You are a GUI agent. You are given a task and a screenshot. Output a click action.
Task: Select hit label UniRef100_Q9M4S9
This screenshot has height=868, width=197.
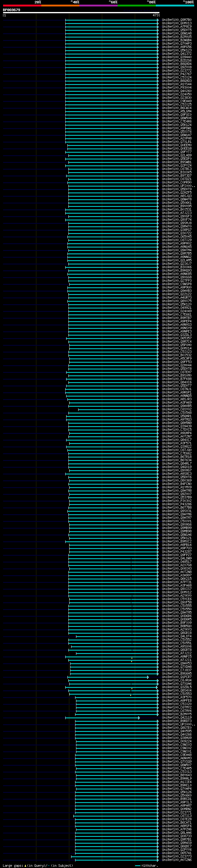177,843
